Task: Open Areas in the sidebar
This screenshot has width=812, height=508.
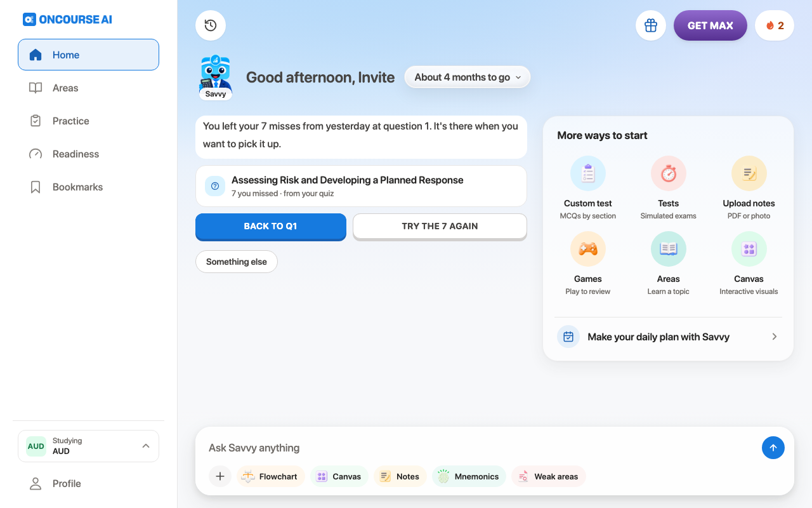Action: (88, 88)
